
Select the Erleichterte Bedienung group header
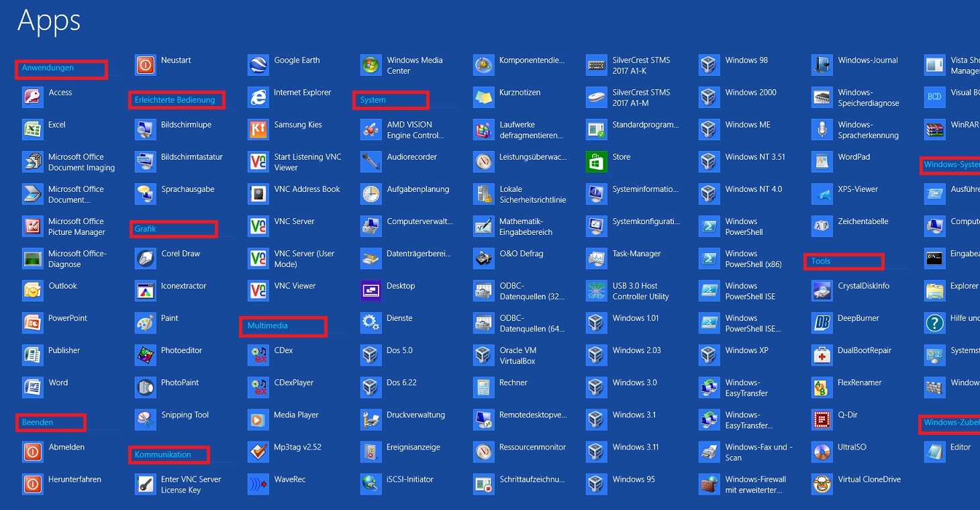(x=175, y=100)
